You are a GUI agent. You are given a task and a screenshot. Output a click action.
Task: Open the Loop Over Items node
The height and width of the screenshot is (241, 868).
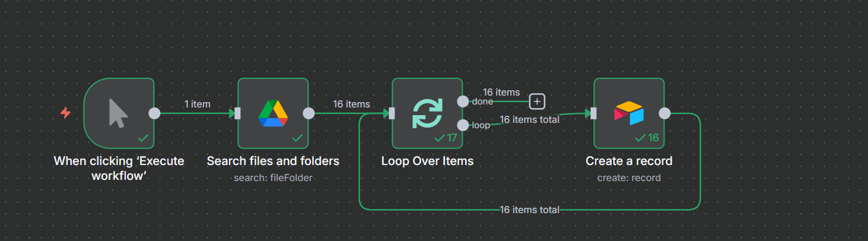click(x=427, y=113)
